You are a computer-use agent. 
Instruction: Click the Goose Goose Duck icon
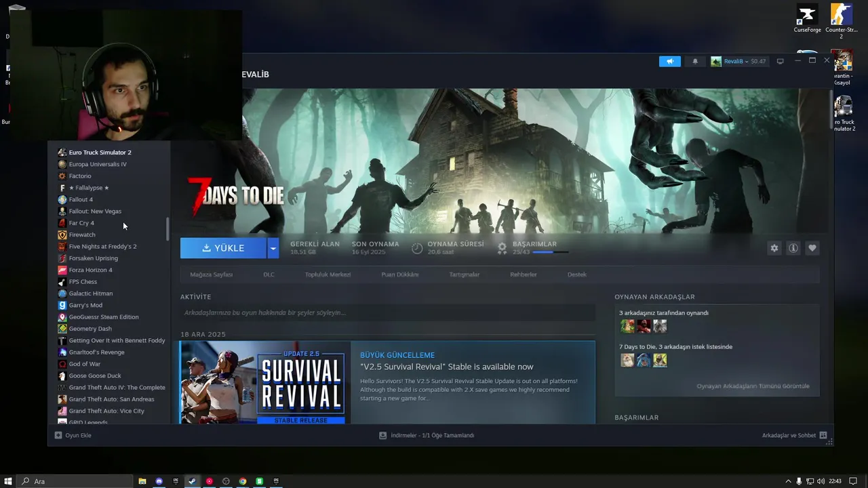pyautogui.click(x=62, y=375)
